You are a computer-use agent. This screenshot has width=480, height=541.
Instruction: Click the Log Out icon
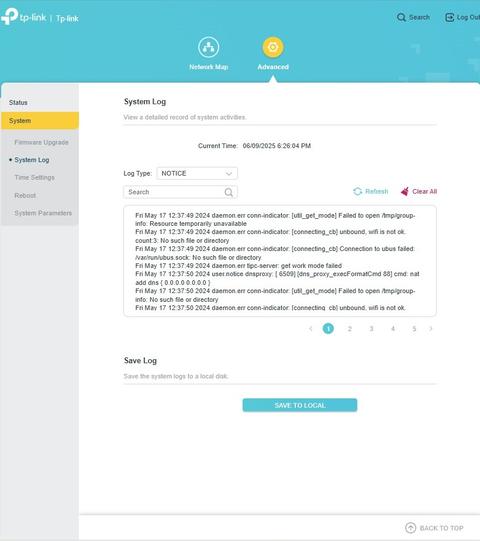(450, 17)
